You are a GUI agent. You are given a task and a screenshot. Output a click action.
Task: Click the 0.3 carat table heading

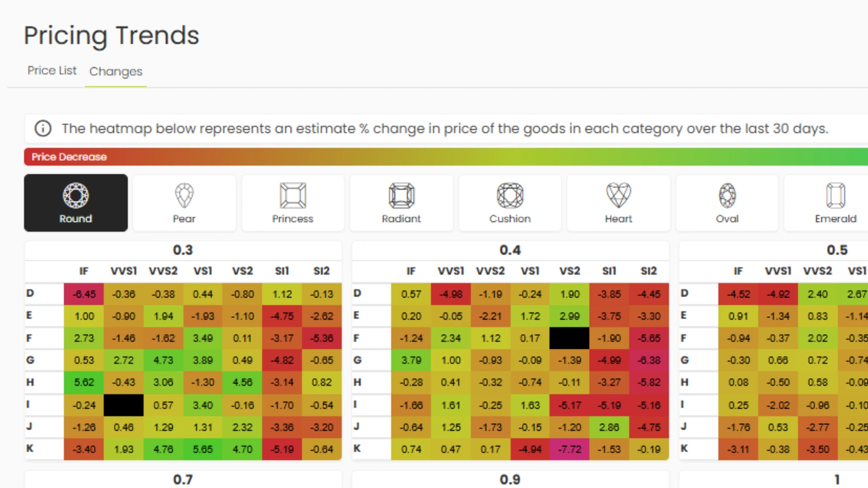click(183, 250)
